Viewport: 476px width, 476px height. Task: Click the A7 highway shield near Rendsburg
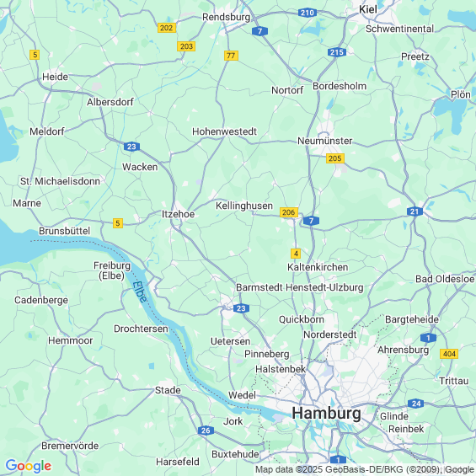click(x=259, y=31)
